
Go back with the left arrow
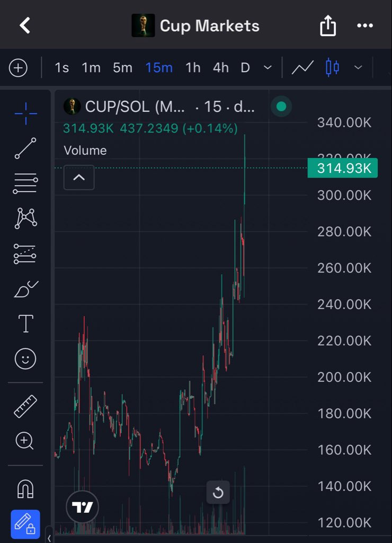pos(25,25)
